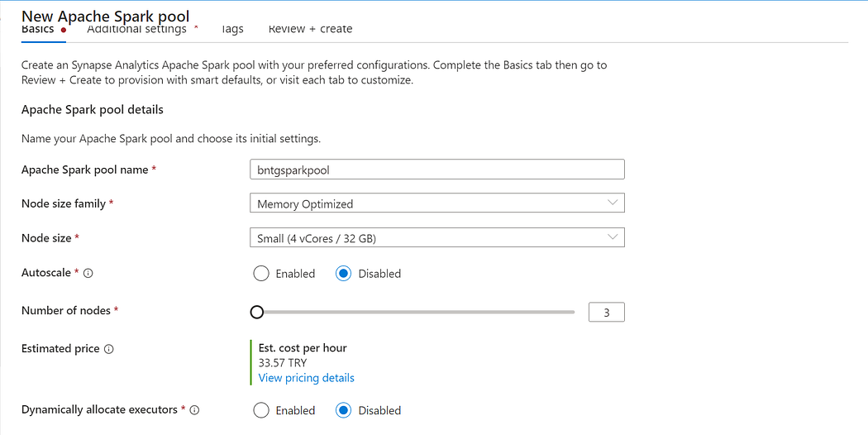
Task: Click the Number of nodes slider handle
Action: point(256,312)
